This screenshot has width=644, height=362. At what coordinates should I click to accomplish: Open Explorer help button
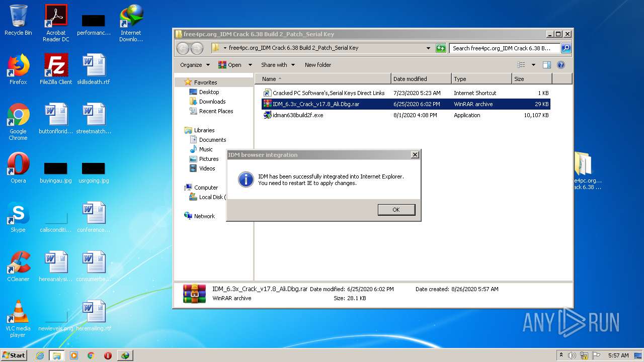point(561,65)
